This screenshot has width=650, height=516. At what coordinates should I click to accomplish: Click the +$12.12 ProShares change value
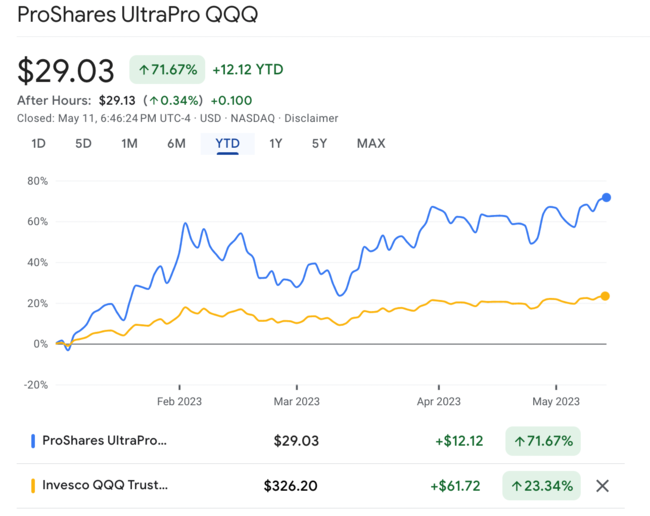click(x=459, y=441)
